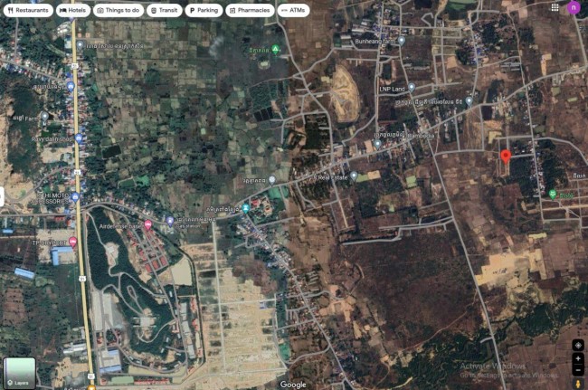Click the ATMs filter chip
The width and height of the screenshot is (588, 390).
click(294, 10)
